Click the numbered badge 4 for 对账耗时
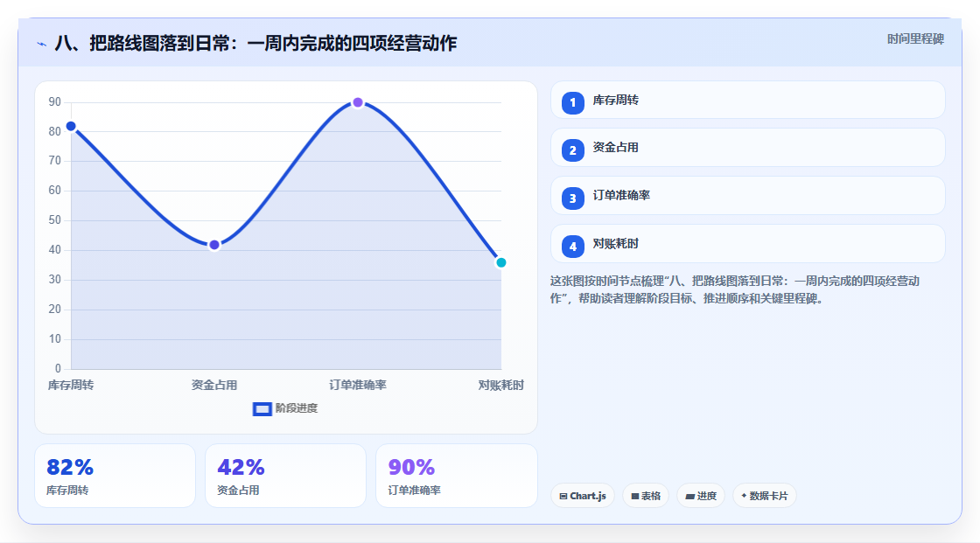This screenshot has width=980, height=543. 572,247
